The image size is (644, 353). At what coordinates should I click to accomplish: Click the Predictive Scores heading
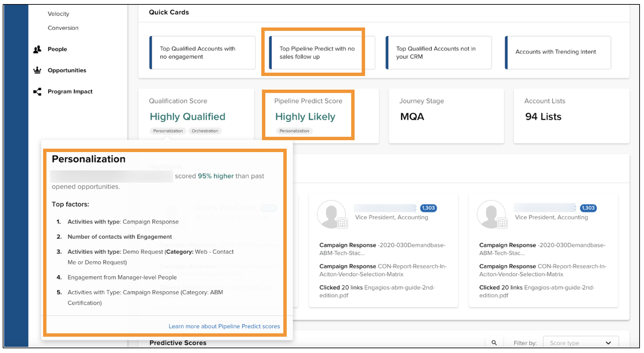click(178, 343)
